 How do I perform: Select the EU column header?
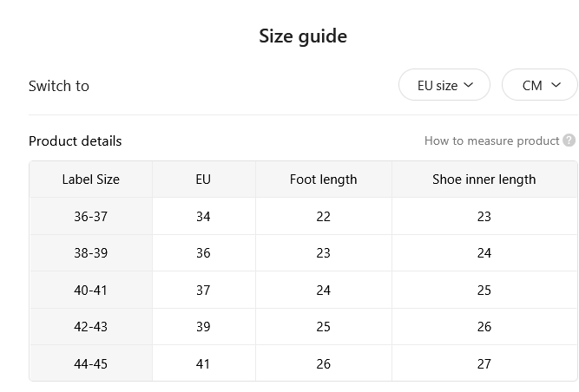click(x=203, y=180)
